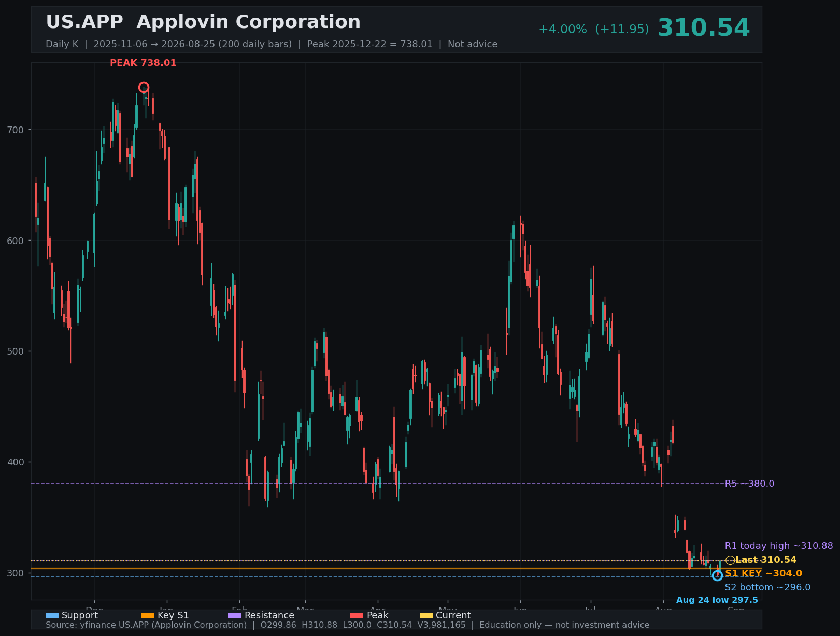The height and width of the screenshot is (636, 840).
Task: Click the 'V3,981,165' volume value in footer
Action: click(442, 625)
